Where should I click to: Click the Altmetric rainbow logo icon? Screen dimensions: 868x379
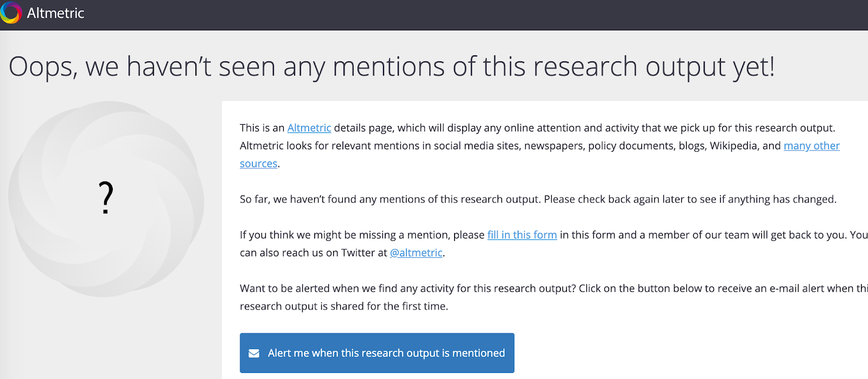11,13
